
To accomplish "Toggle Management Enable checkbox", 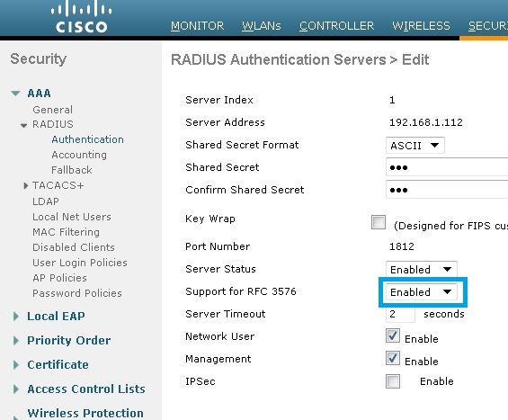I will coord(393,358).
